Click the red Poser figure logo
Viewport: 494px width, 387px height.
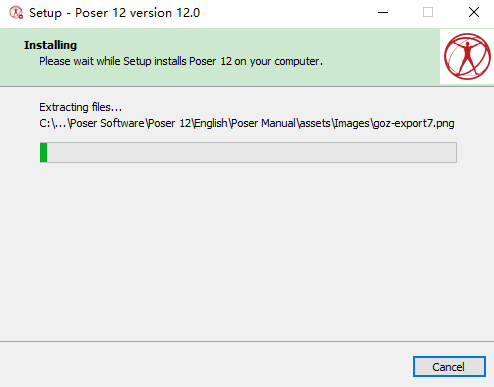click(467, 56)
